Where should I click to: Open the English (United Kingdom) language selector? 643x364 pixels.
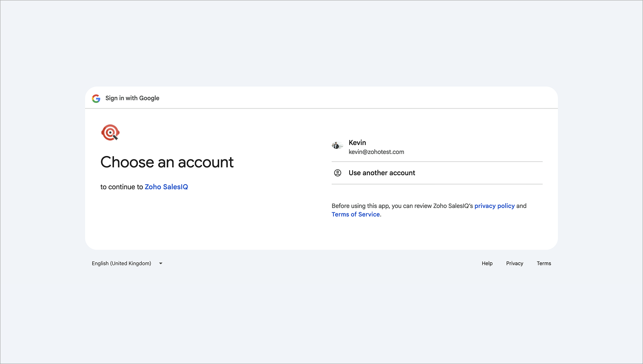pos(122,264)
